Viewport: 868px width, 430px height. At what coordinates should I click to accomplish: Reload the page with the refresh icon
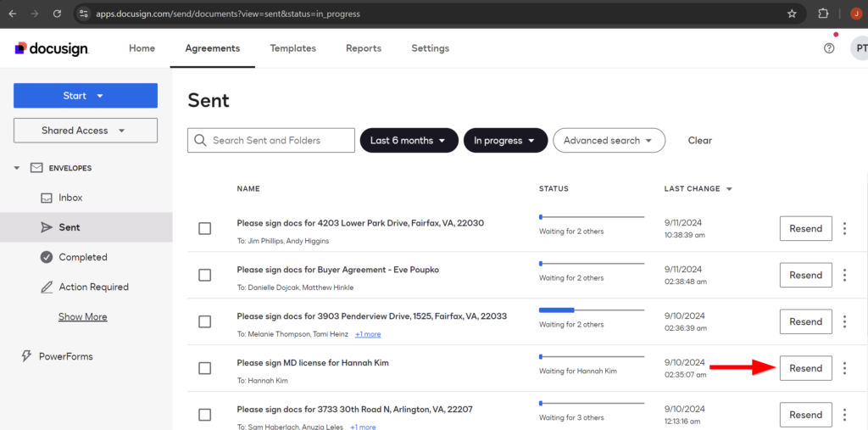pos(57,14)
